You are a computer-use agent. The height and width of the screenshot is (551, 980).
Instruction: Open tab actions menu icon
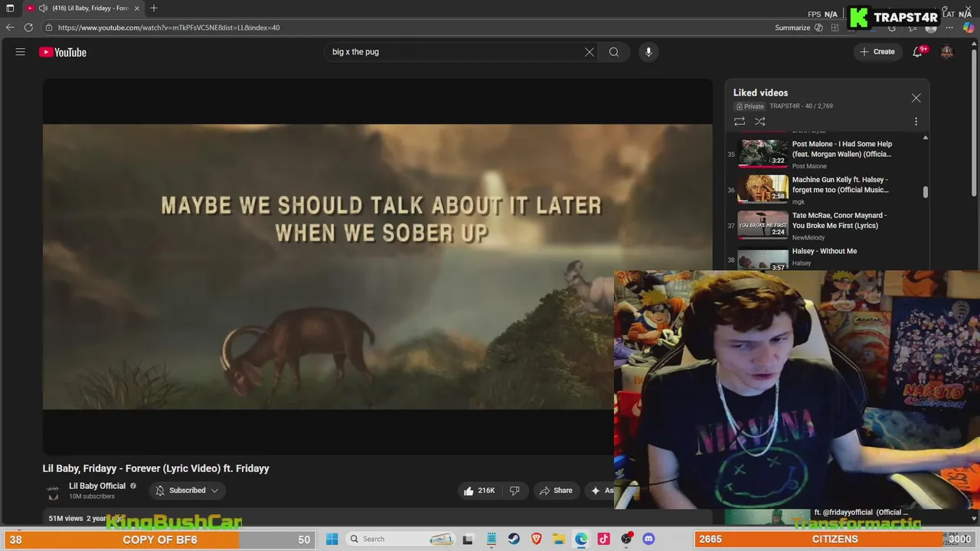[x=10, y=8]
